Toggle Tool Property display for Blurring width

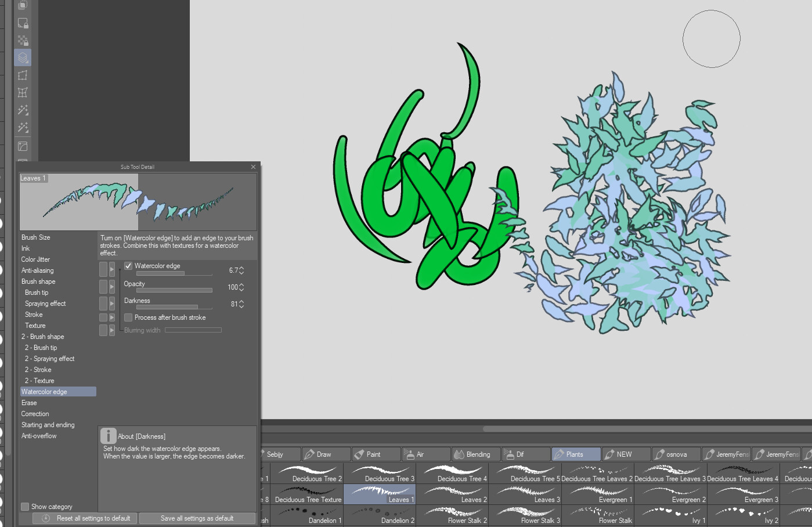pos(103,330)
